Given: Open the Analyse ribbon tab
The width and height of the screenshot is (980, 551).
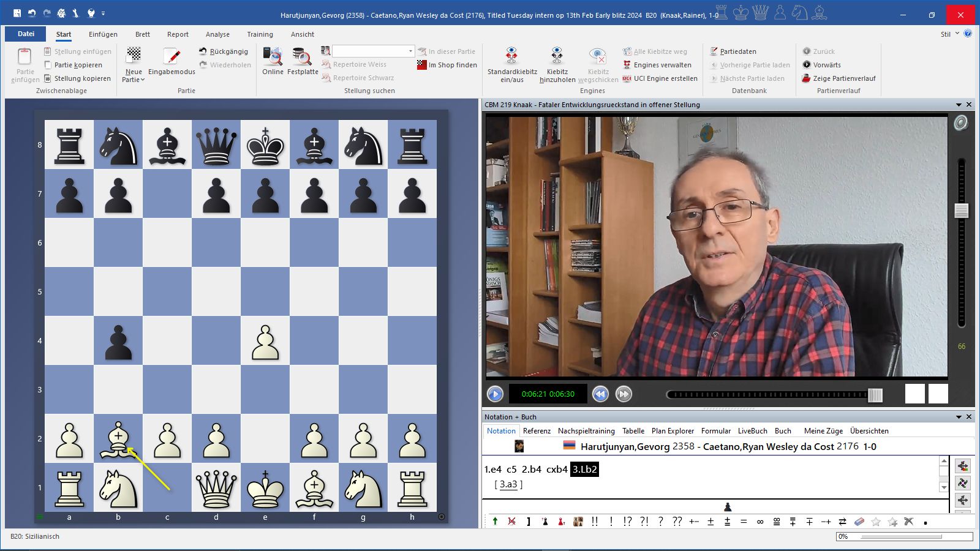Looking at the screenshot, I should click(x=217, y=34).
